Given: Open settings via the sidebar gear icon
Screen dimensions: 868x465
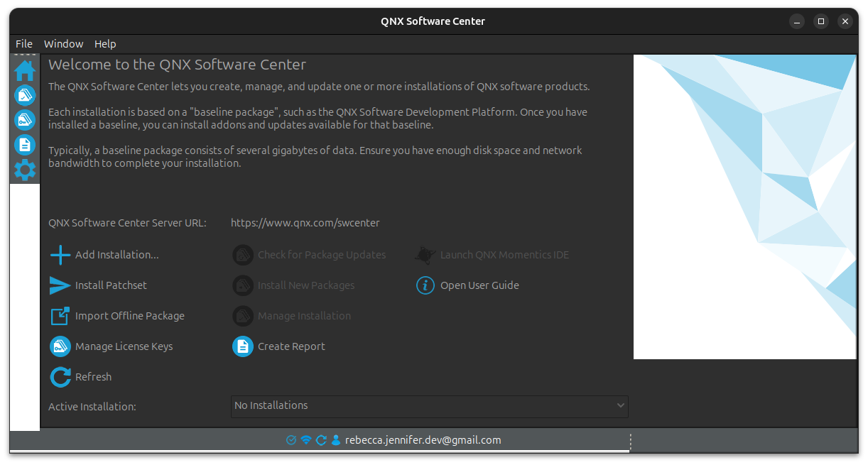Looking at the screenshot, I should pyautogui.click(x=25, y=170).
